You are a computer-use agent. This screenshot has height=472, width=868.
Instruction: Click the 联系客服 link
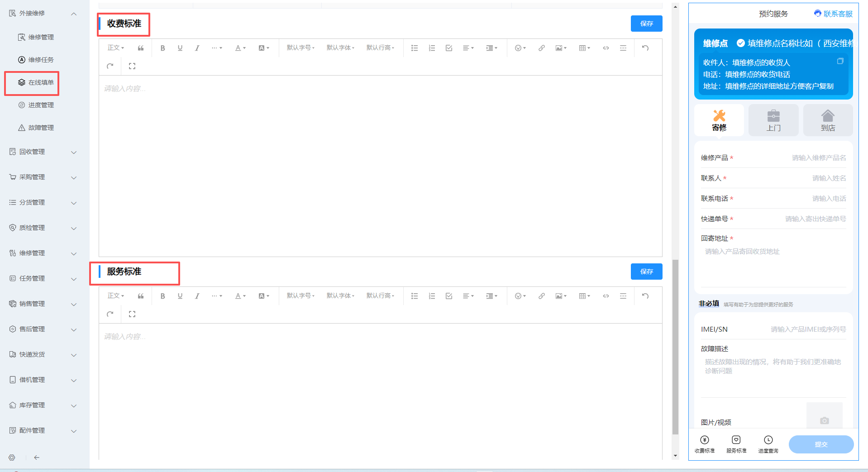[x=833, y=14]
